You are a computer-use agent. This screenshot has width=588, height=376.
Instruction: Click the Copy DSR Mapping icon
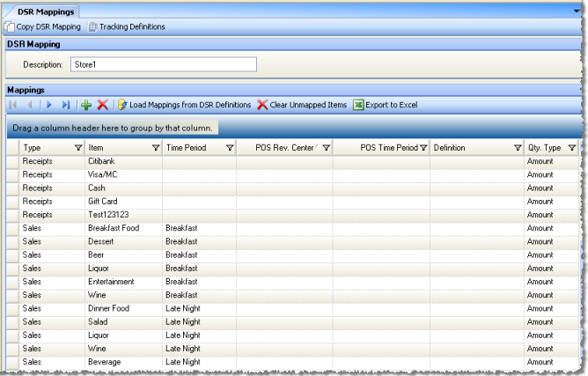[x=10, y=26]
